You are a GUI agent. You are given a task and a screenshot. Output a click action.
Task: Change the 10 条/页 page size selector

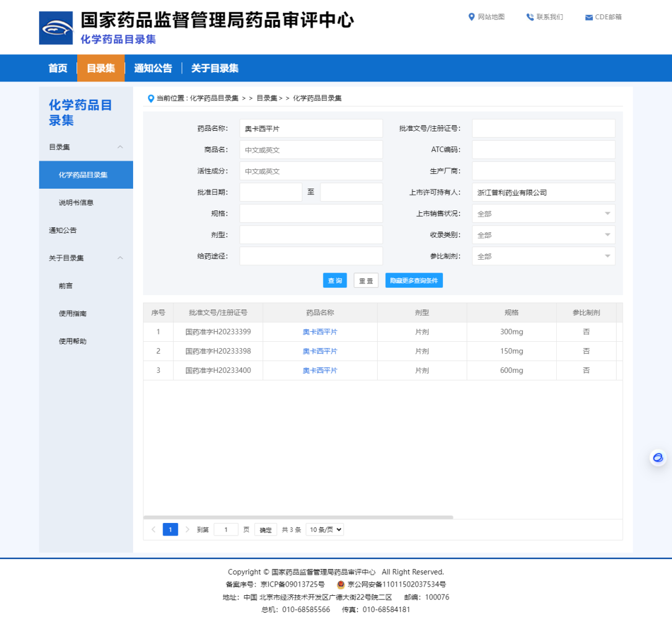coord(325,529)
